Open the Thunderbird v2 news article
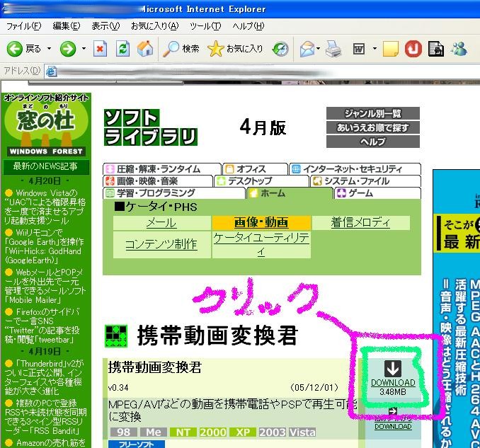This screenshot has width=480, height=448. click(44, 377)
